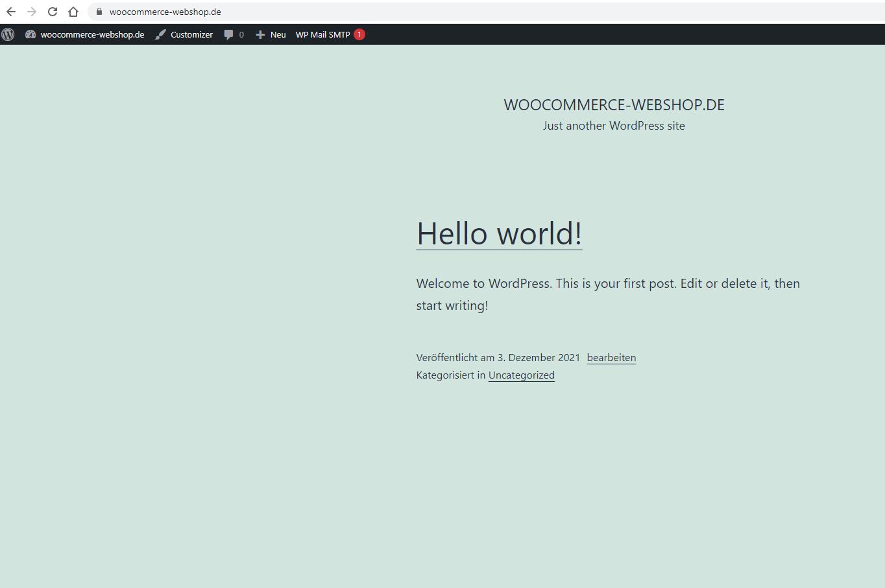Reload the page with refresh icon
Screen dimensions: 885x588
[x=53, y=12]
